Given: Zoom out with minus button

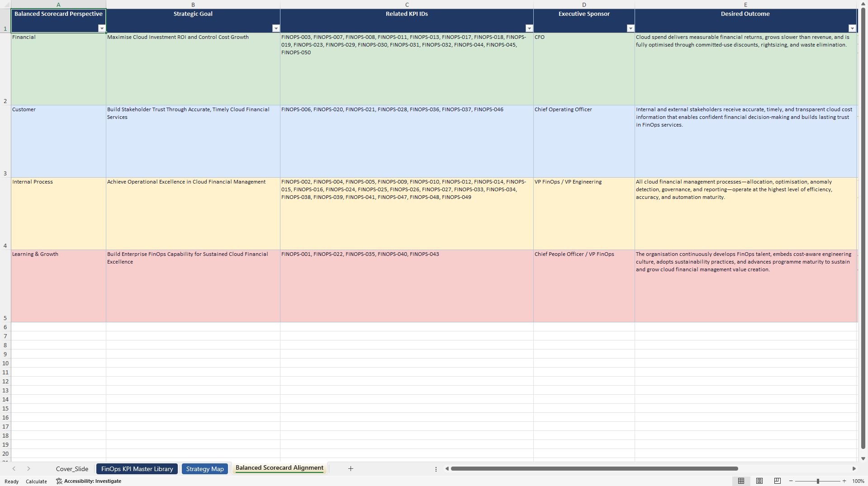Looking at the screenshot, I should coord(791,481).
